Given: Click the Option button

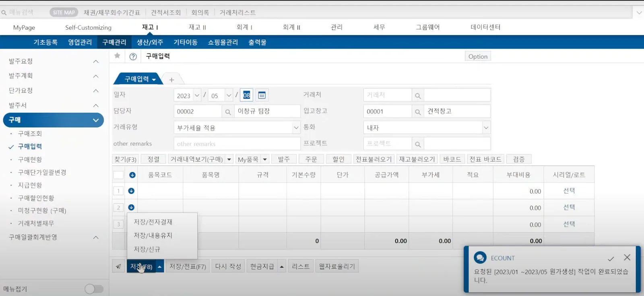Looking at the screenshot, I should pos(478,56).
